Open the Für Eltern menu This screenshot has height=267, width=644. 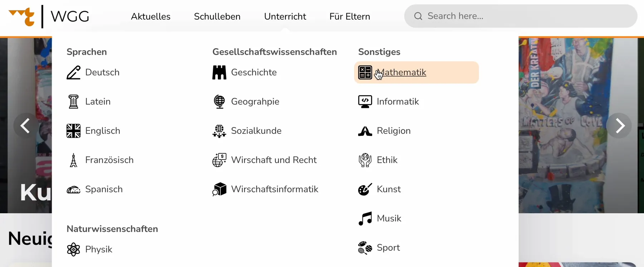click(350, 16)
